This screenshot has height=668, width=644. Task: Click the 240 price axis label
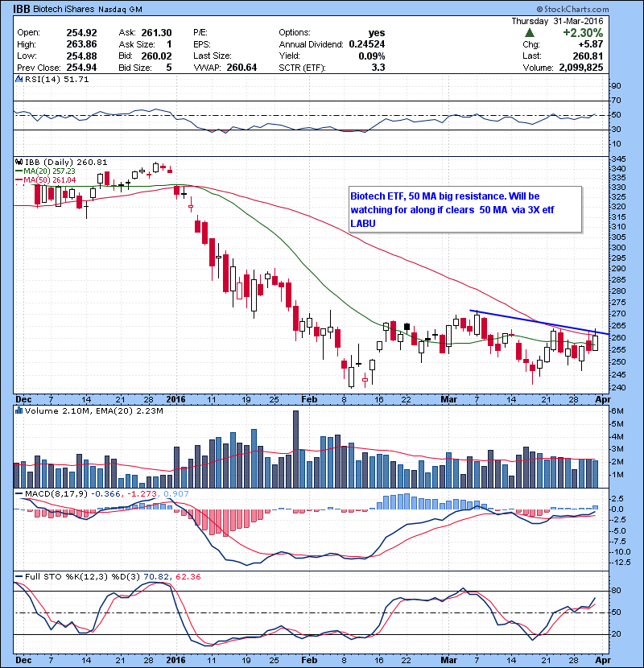tap(618, 388)
